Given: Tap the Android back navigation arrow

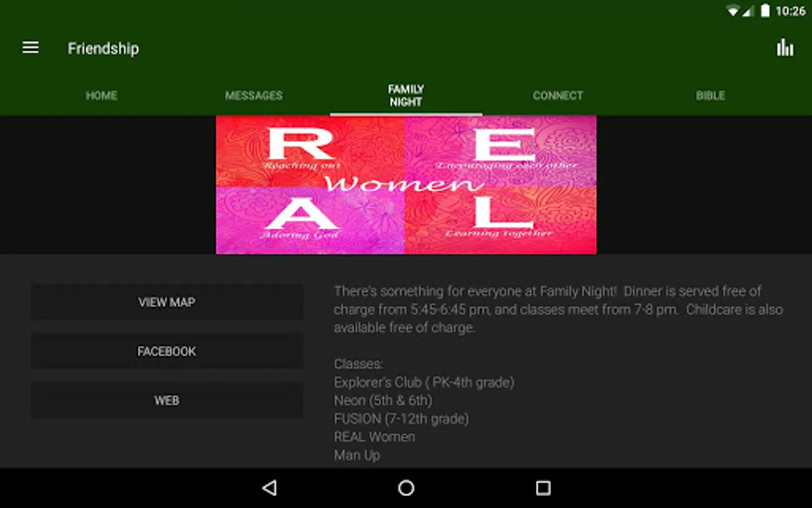Looking at the screenshot, I should tap(270, 488).
